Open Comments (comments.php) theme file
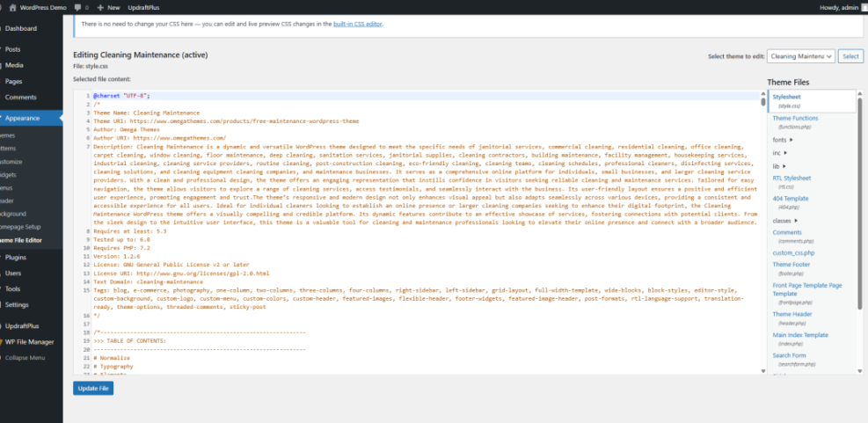868x423 pixels. (x=792, y=237)
